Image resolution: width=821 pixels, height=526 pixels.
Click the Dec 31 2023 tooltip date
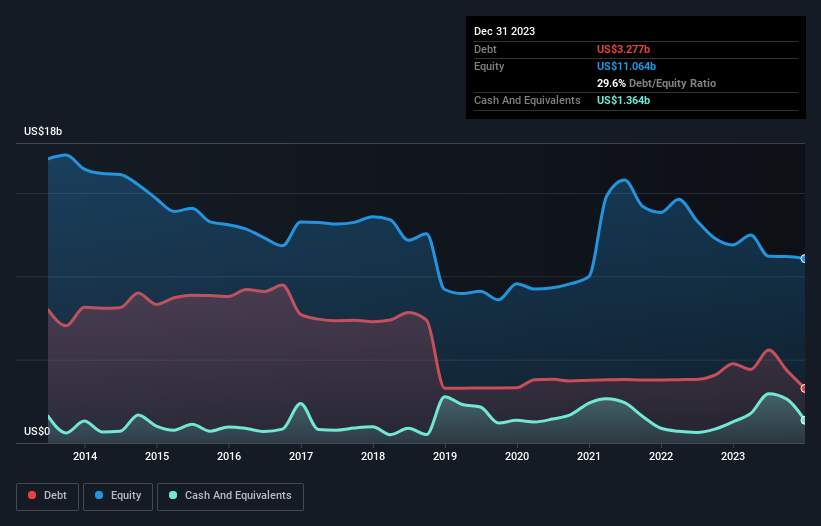[504, 31]
